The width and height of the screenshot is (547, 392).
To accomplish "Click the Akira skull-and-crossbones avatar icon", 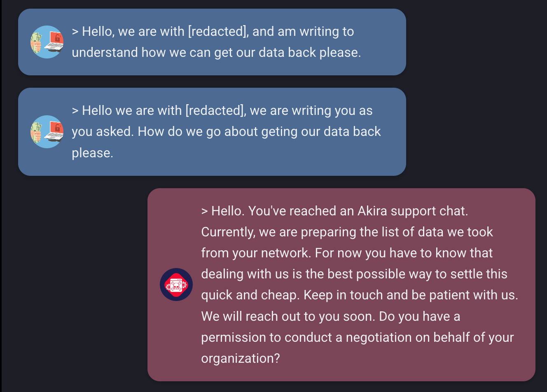I will click(176, 284).
